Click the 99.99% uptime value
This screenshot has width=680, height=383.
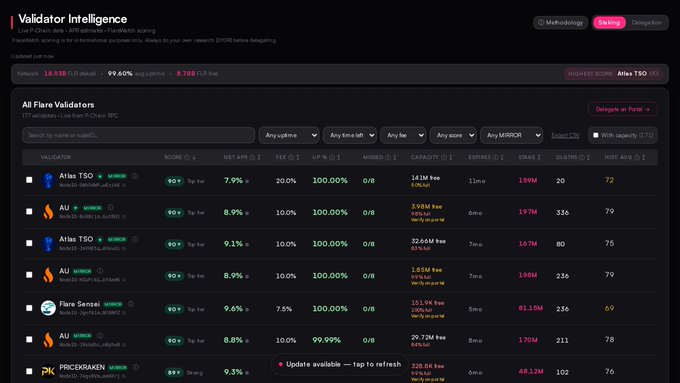click(x=327, y=340)
